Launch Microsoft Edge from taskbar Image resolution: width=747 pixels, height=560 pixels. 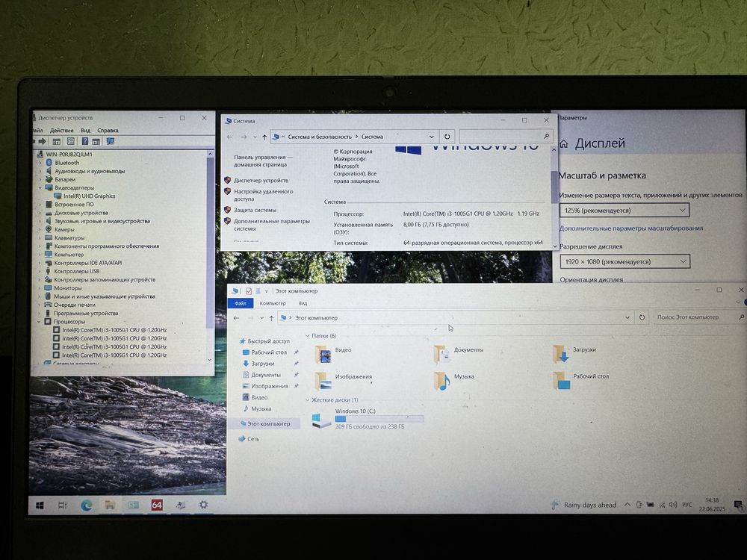86,505
